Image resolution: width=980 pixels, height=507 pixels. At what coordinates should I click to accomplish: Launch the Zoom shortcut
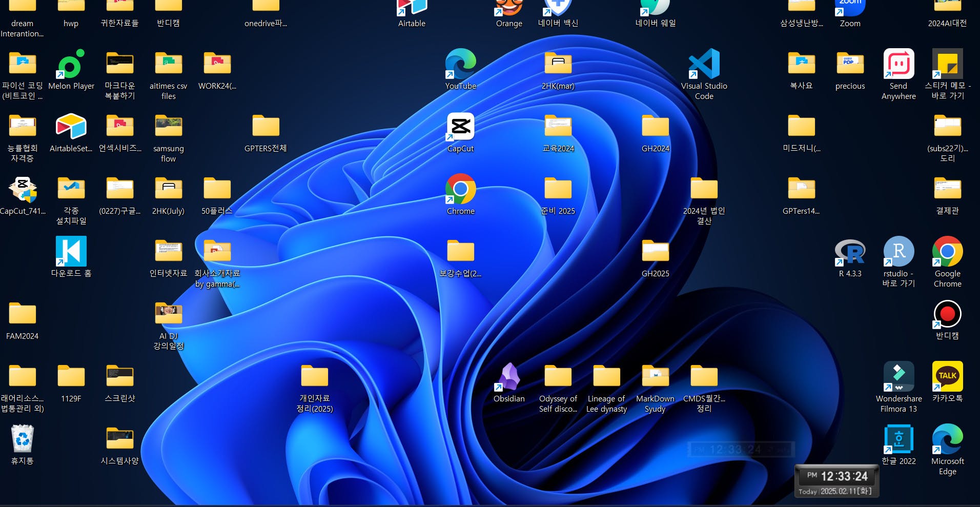pos(850,7)
